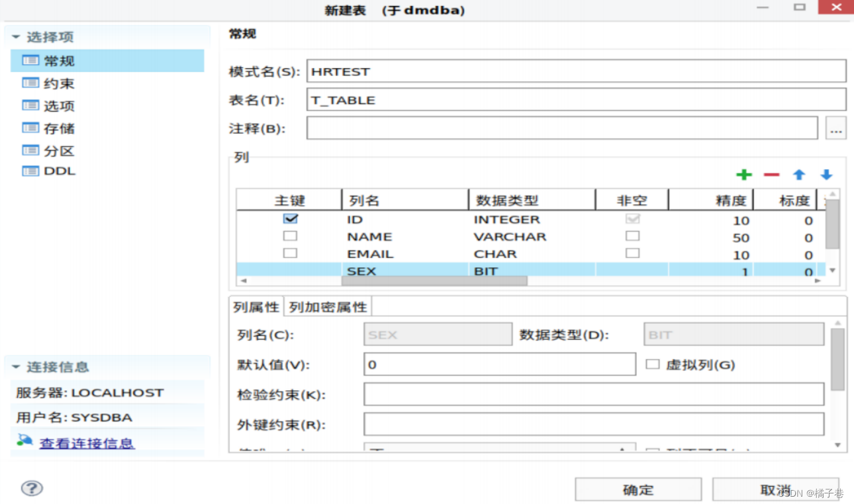Click the 默认值(V) field
Viewport: 854px width, 504px height.
point(500,364)
